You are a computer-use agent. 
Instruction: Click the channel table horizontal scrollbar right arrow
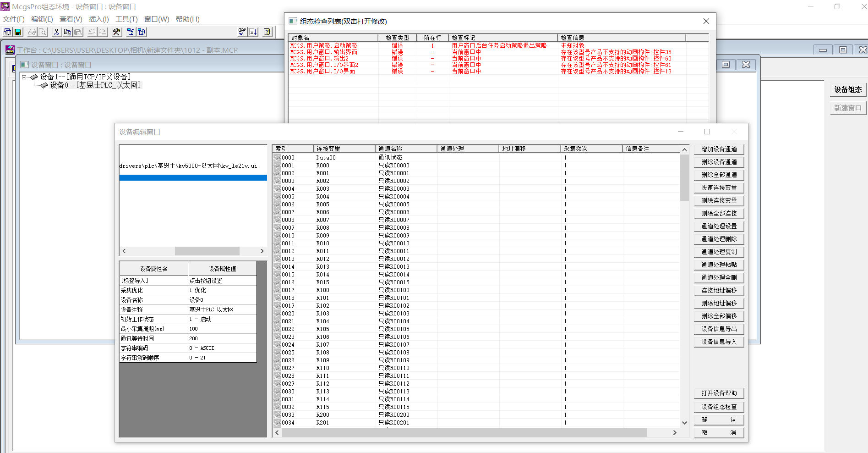675,432
